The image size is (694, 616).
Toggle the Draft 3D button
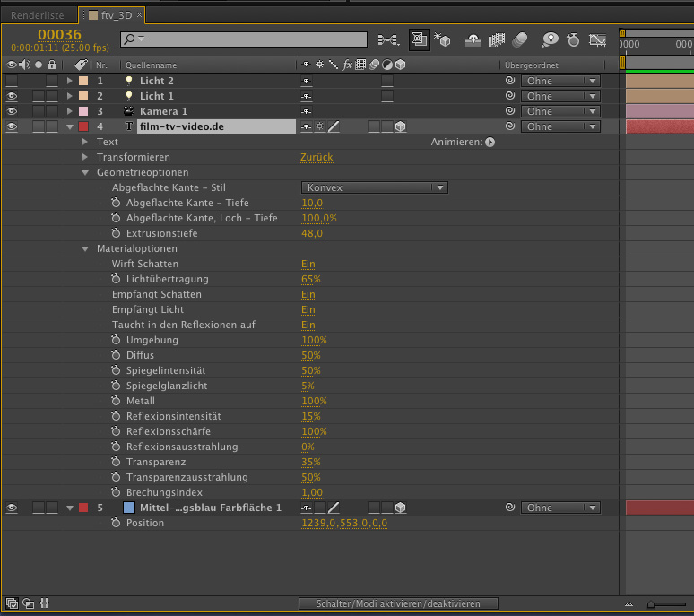[442, 39]
